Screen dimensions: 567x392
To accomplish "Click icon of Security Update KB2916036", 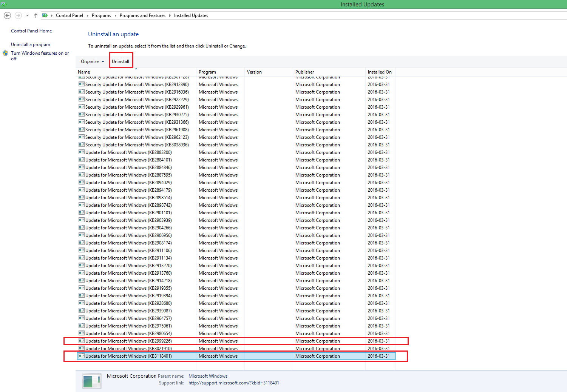I will 81,92.
